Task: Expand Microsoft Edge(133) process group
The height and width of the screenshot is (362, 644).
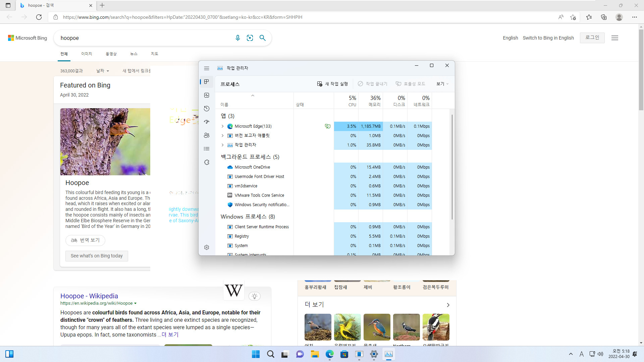Action: click(222, 126)
